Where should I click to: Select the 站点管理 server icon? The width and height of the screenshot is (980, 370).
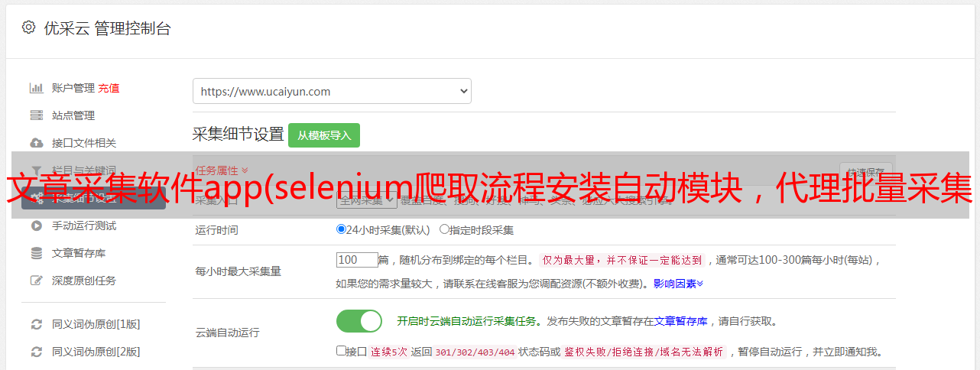click(36, 115)
